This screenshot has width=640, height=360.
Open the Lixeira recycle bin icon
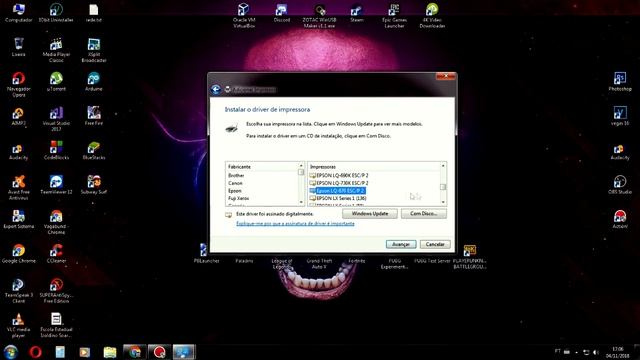(x=18, y=47)
